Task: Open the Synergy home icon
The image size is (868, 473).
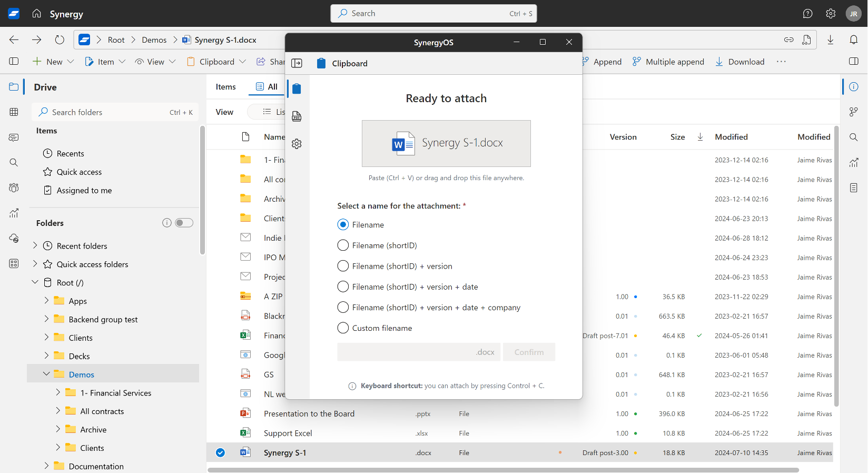Action: (x=36, y=14)
